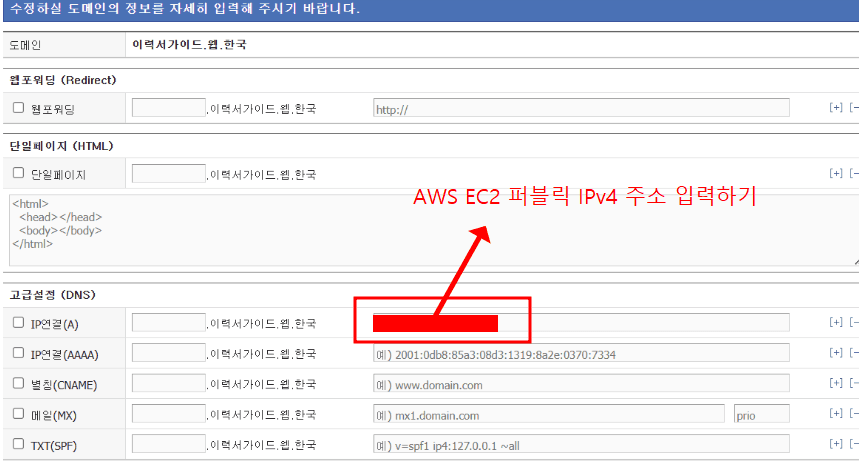The image size is (859, 465).
Task: Add an MX row with [+]
Action: pyautogui.click(x=836, y=414)
